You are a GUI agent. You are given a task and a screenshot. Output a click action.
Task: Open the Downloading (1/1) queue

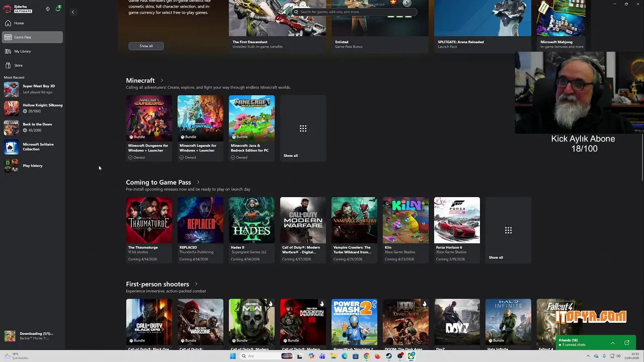tap(32, 336)
